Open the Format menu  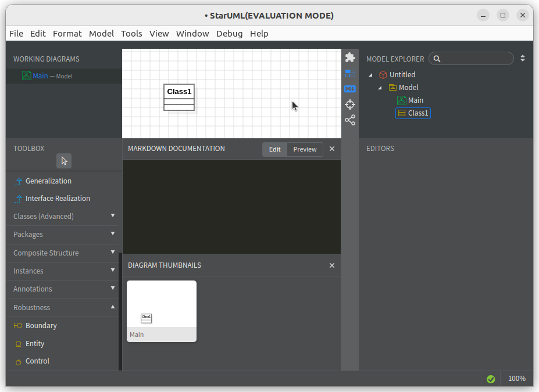pyautogui.click(x=67, y=34)
